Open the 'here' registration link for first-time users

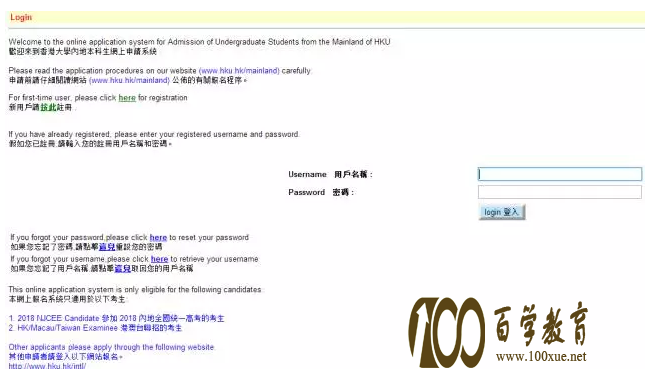point(127,98)
